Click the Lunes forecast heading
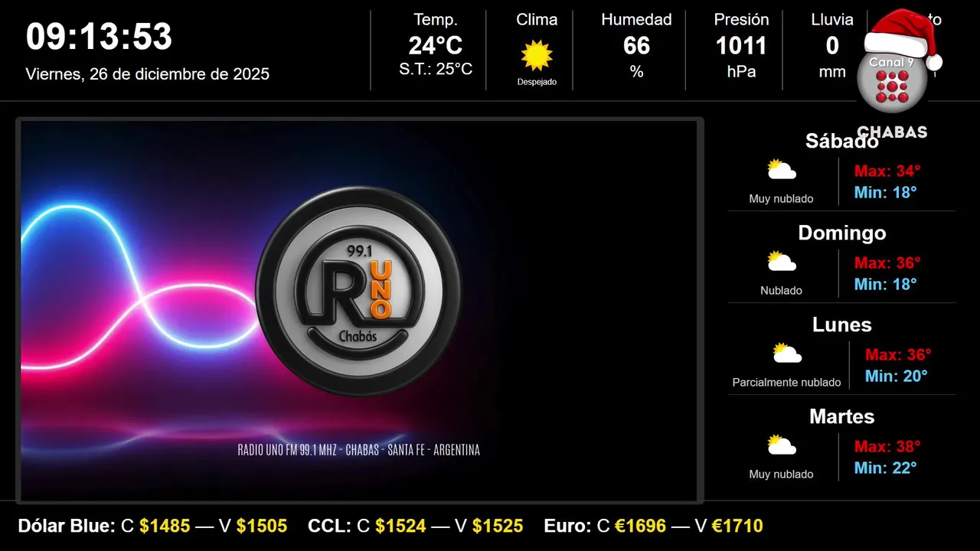 click(x=842, y=324)
